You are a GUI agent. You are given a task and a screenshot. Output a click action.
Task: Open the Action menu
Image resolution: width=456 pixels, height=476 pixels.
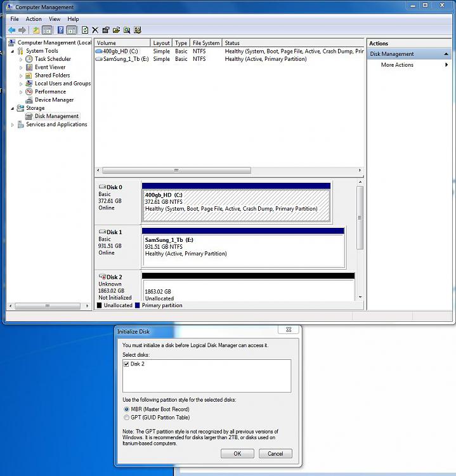click(x=34, y=19)
